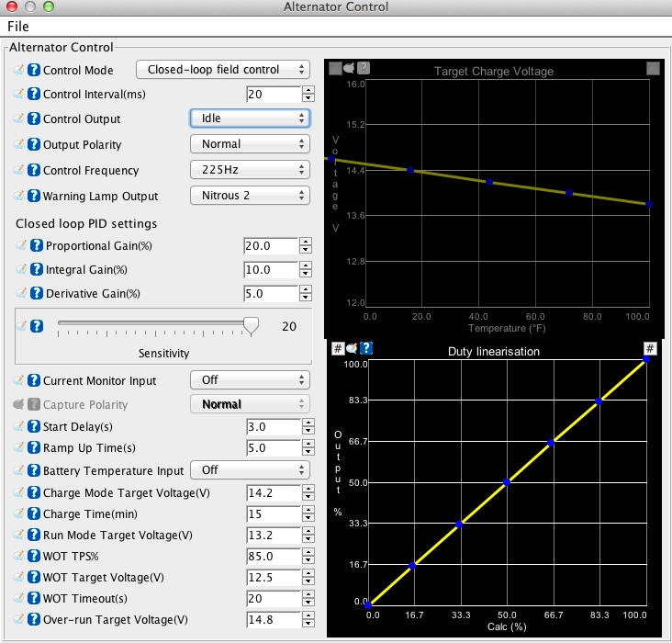The width and height of the screenshot is (672, 643).
Task: Increase Control Interval with up stepper
Action: 308,89
